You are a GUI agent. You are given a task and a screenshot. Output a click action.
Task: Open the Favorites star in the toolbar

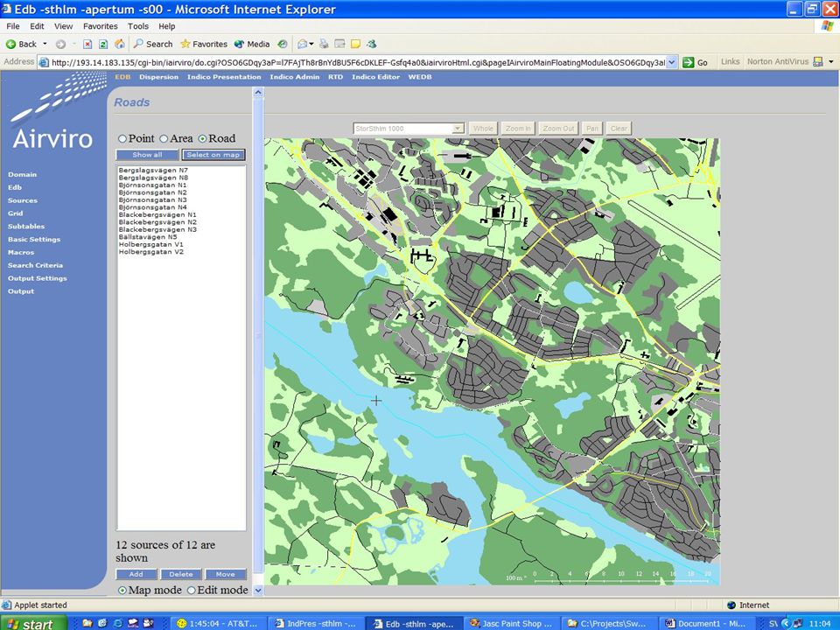tap(185, 44)
